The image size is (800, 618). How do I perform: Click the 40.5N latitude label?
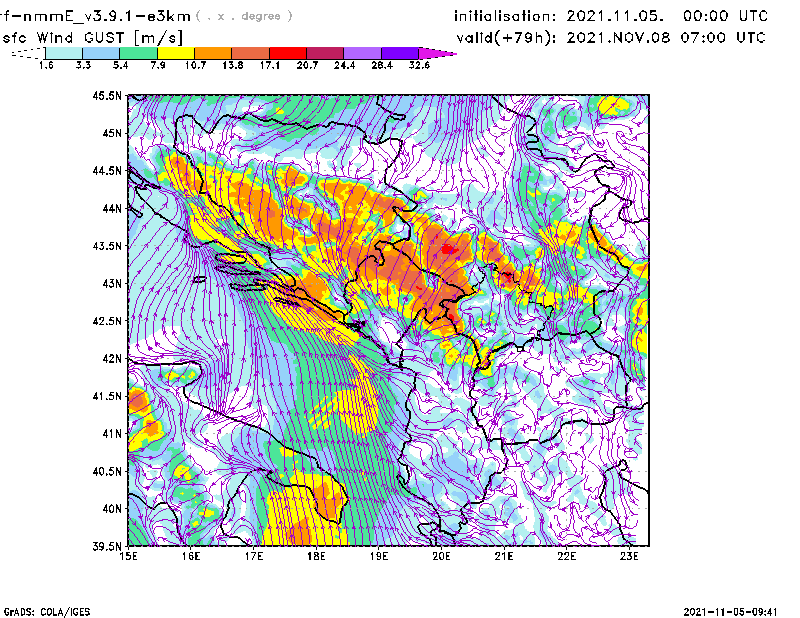(x=107, y=471)
